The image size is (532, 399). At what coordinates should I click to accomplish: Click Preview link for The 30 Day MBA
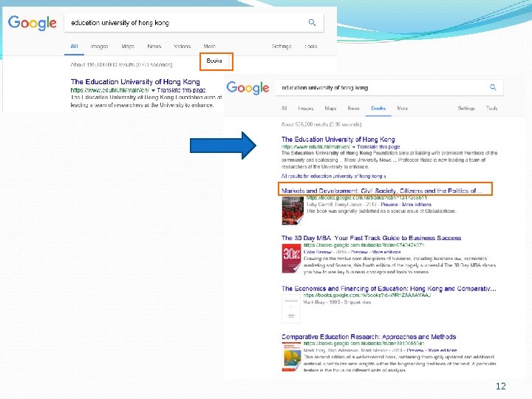(359, 252)
